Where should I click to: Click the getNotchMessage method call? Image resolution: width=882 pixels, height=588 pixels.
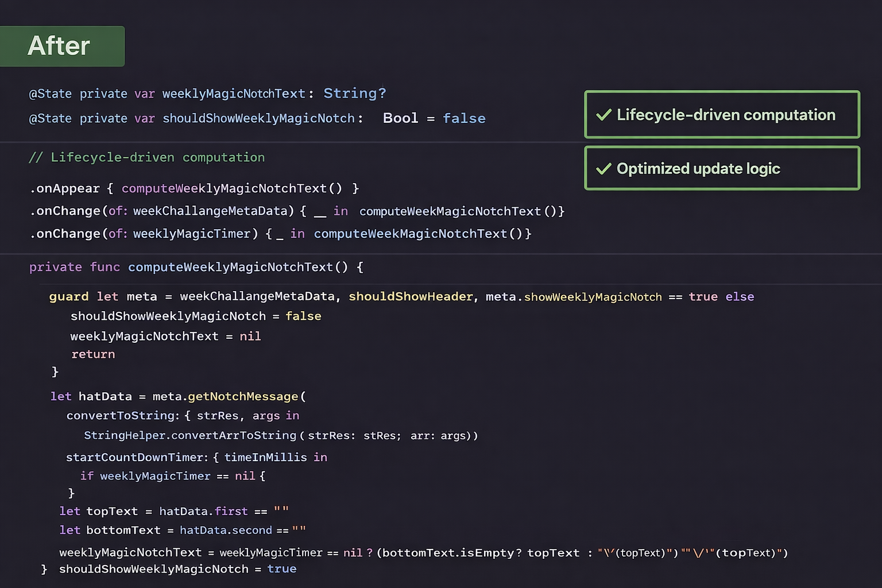243,396
